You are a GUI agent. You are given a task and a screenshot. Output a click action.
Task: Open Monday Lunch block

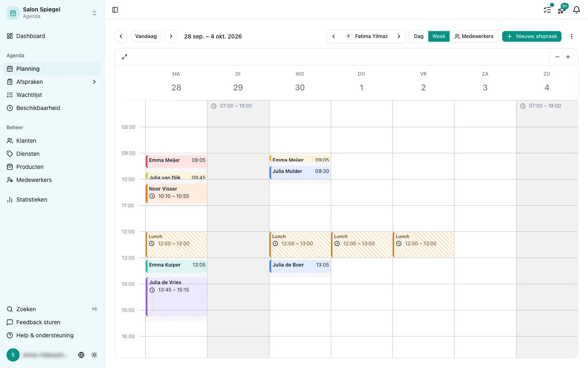pyautogui.click(x=176, y=245)
